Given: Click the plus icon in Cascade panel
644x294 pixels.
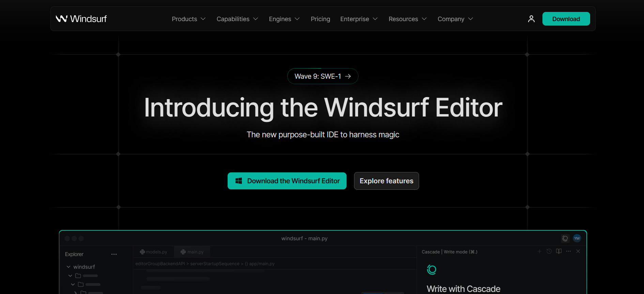Looking at the screenshot, I should 539,251.
